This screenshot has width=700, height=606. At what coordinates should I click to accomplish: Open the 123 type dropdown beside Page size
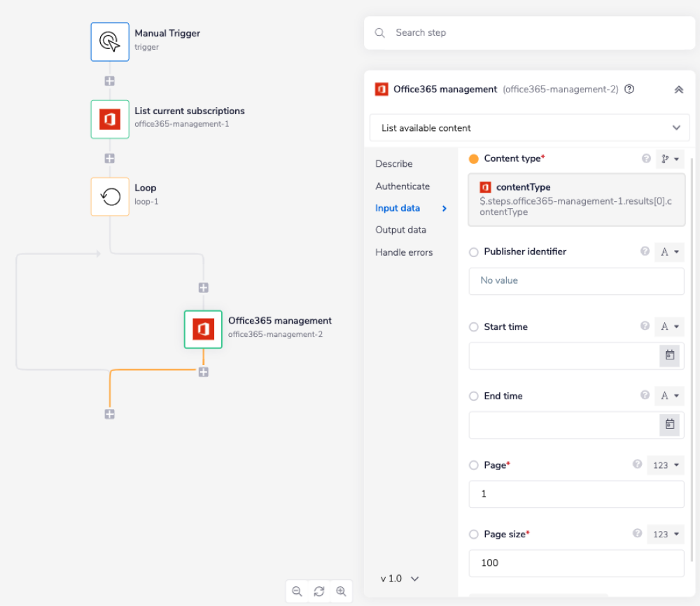(665, 534)
